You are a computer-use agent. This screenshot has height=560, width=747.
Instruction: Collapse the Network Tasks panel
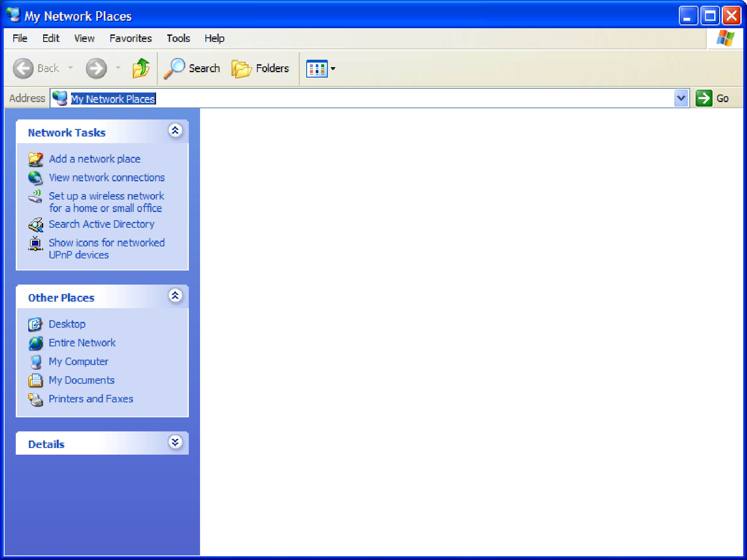175,131
